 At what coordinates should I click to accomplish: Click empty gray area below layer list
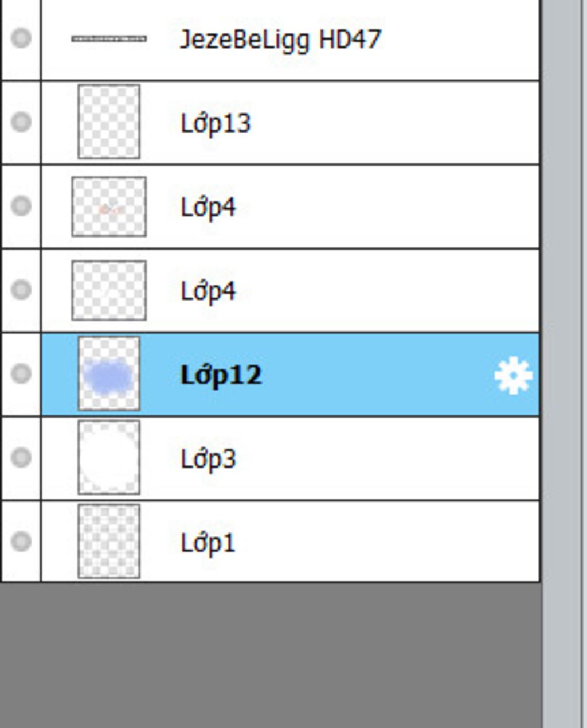click(x=271, y=655)
